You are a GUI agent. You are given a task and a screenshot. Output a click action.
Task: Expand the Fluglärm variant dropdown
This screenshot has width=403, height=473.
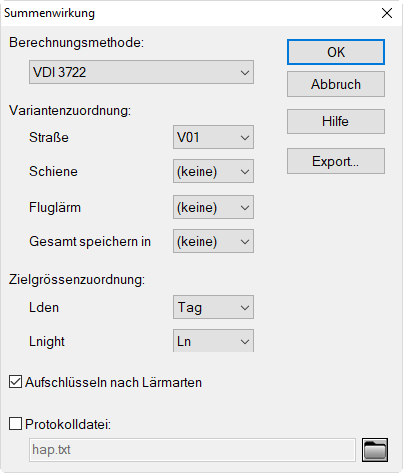coord(213,207)
